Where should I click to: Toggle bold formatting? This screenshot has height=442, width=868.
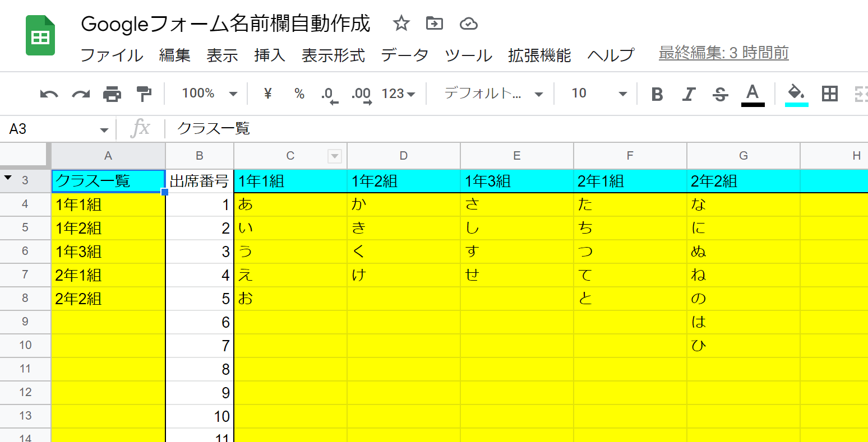(657, 94)
